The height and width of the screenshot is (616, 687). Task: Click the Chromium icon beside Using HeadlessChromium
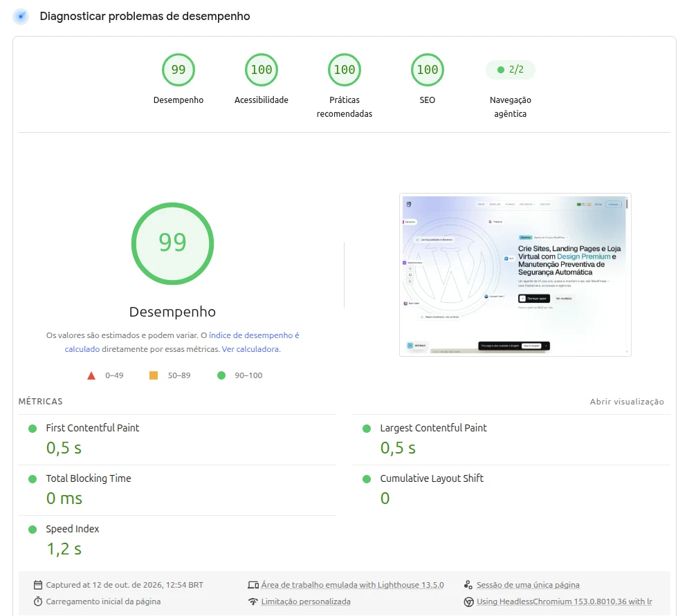pos(469,602)
